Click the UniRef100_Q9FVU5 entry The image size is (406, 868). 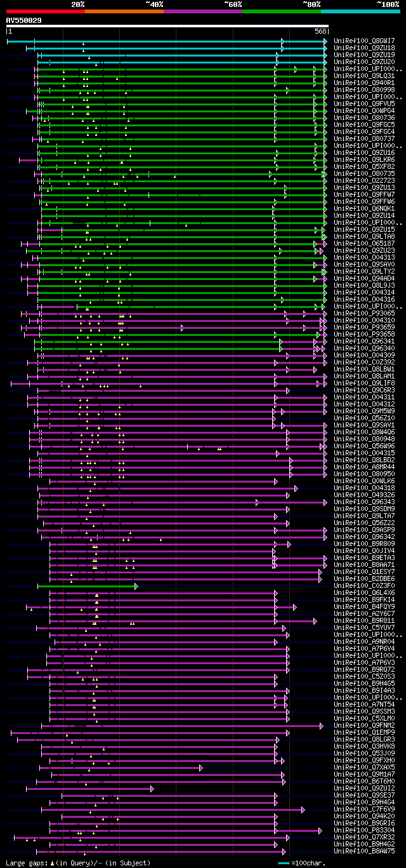(x=364, y=103)
